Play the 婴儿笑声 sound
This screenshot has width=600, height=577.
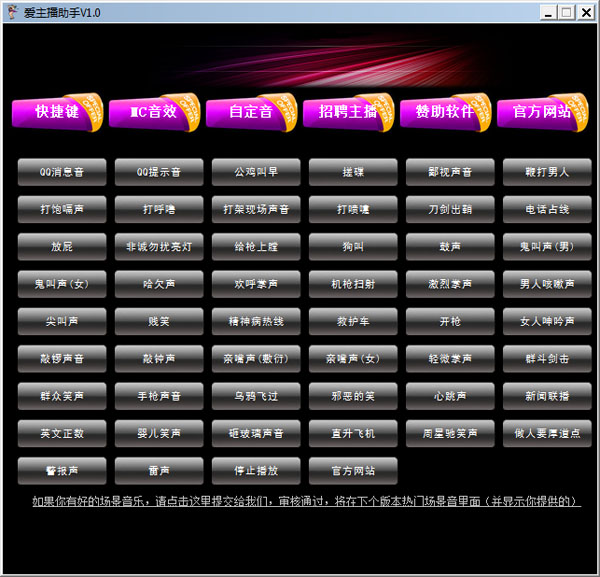pos(159,433)
